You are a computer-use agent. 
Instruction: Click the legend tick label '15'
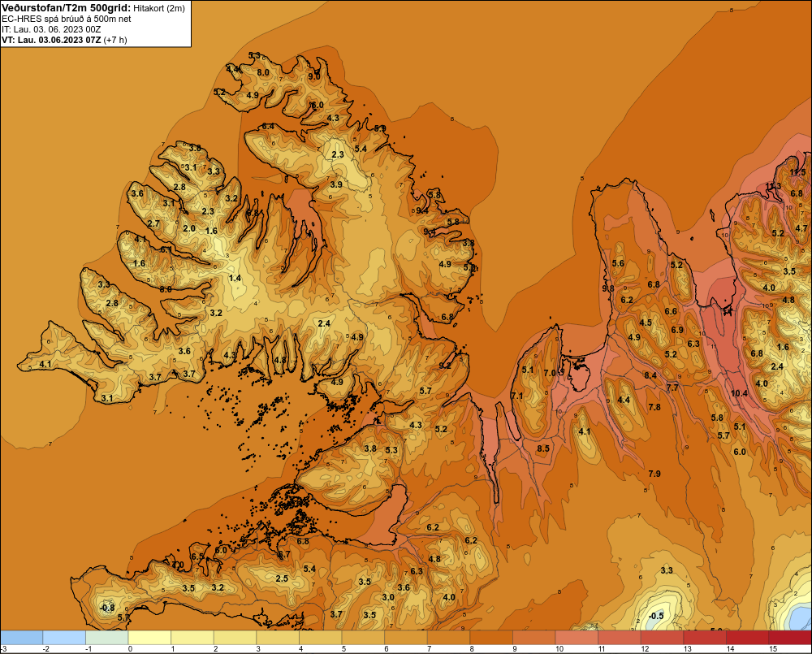pyautogui.click(x=773, y=649)
